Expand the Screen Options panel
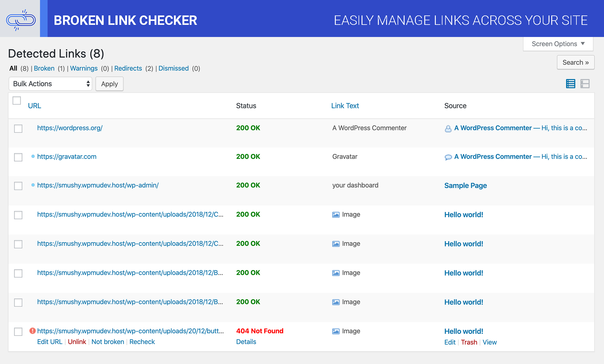Screen dimensions: 604x364 click(558, 44)
